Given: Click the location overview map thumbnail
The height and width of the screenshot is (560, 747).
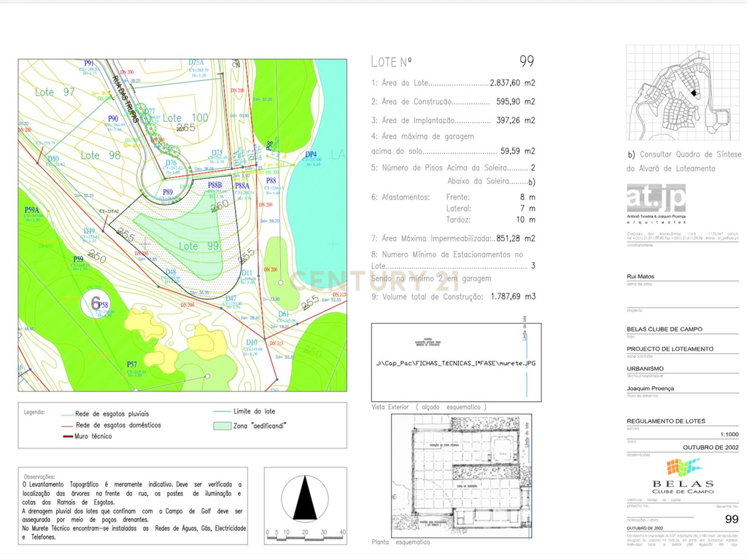Looking at the screenshot, I should (x=683, y=93).
